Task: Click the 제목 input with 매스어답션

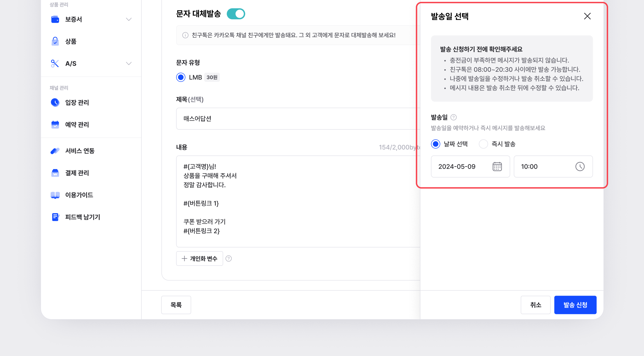Action: (294, 119)
